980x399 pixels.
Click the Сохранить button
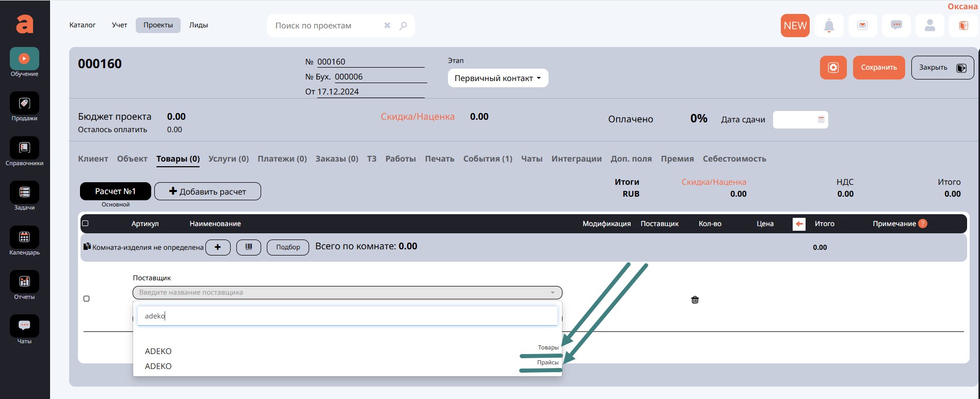tap(878, 68)
